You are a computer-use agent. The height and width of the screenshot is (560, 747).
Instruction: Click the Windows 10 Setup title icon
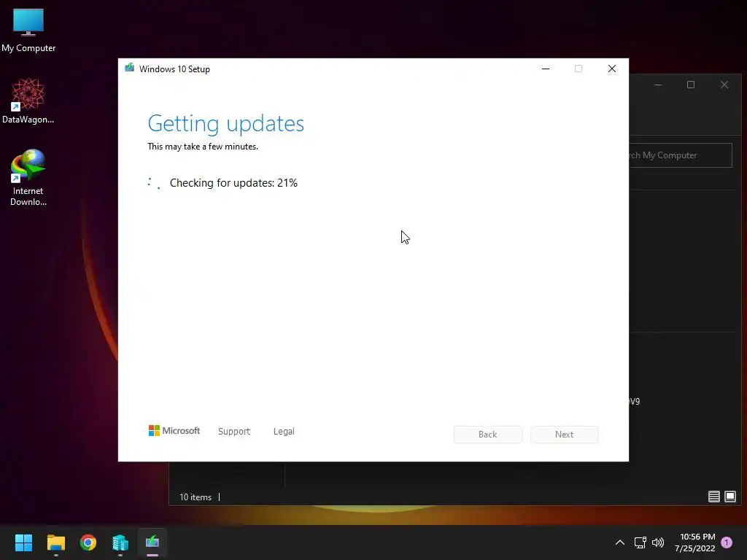130,68
